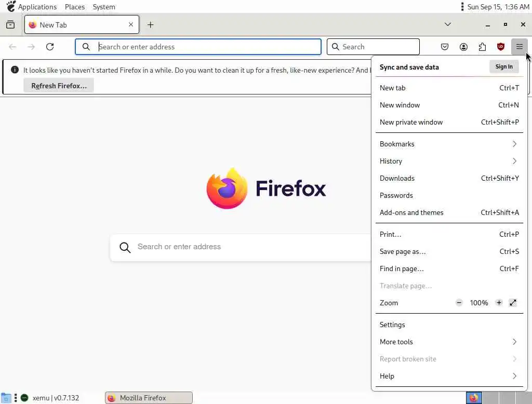This screenshot has height=404, width=532.
Task: Expand the More tools submenu
Action: pos(449,342)
